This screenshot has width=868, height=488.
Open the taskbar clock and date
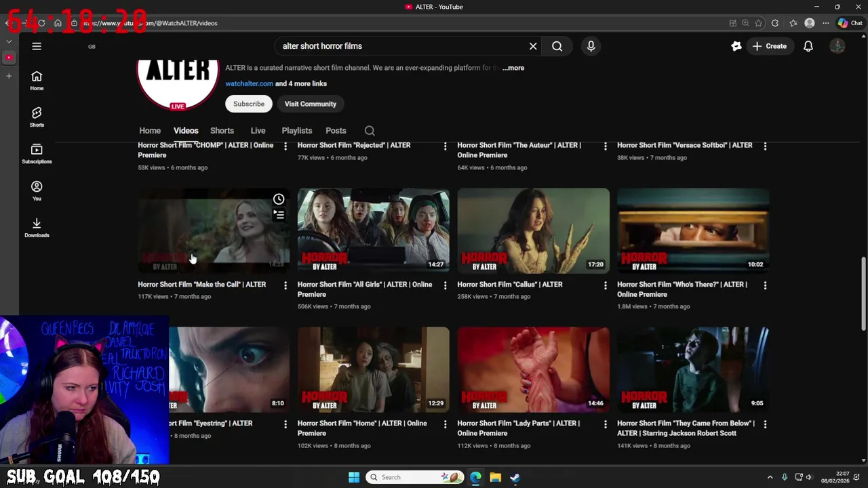pyautogui.click(x=835, y=477)
